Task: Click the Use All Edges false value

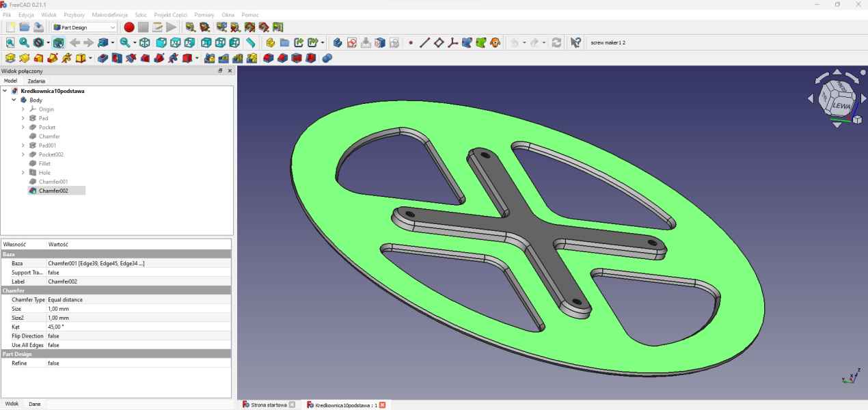Action: 139,345
